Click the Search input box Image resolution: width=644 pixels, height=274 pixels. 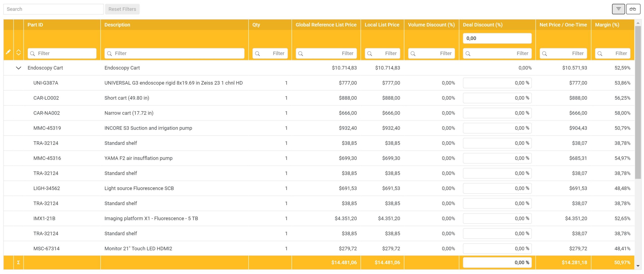[x=53, y=9]
